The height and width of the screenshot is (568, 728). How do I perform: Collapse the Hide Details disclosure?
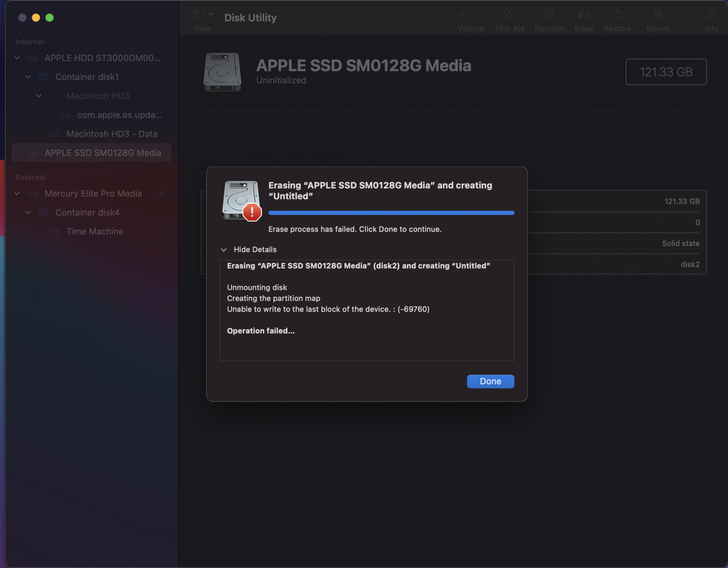(x=224, y=250)
